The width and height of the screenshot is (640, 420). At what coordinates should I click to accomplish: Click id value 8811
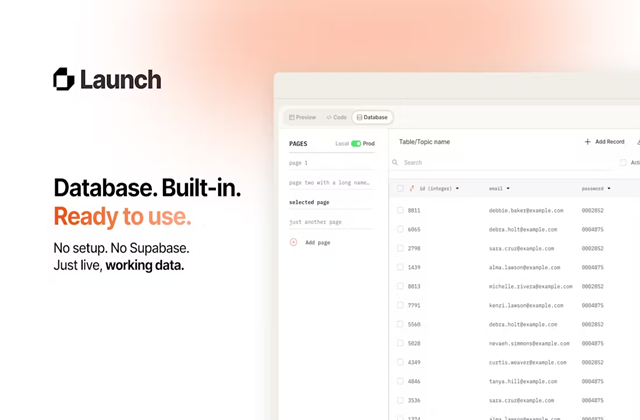coord(414,211)
